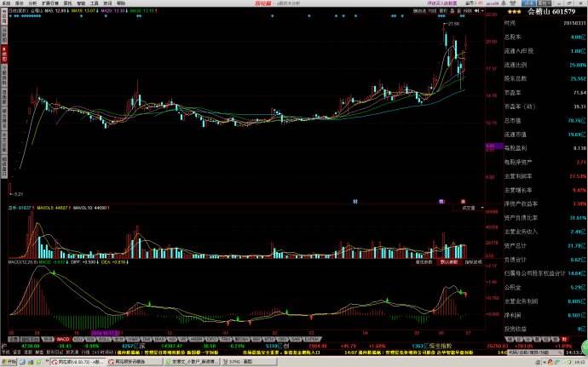Click the last red arrow signal on the MACD curve
This screenshot has height=367, width=588.
[465, 295]
